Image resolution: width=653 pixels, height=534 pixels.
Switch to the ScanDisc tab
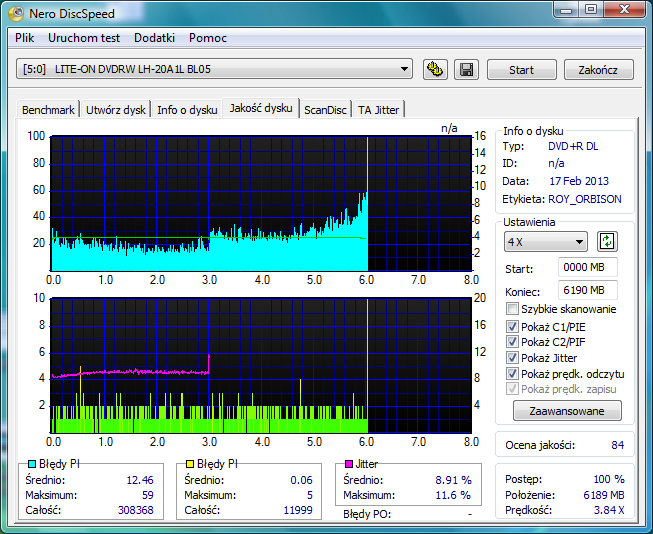(325, 110)
